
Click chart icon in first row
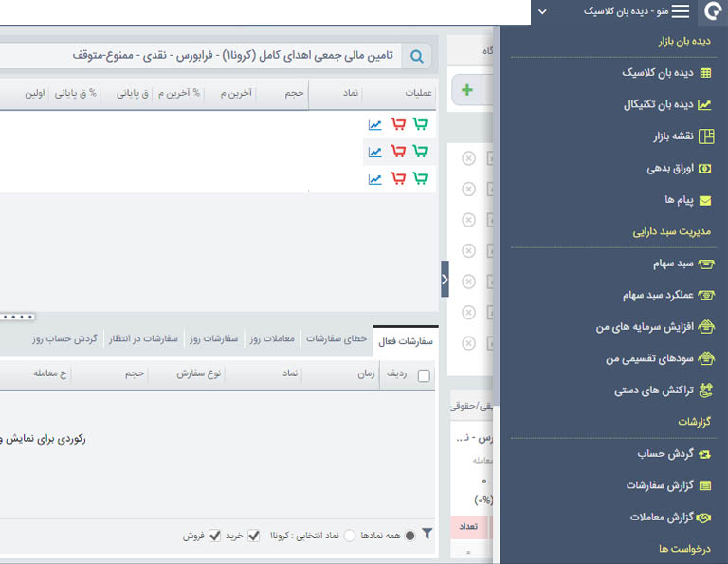374,124
